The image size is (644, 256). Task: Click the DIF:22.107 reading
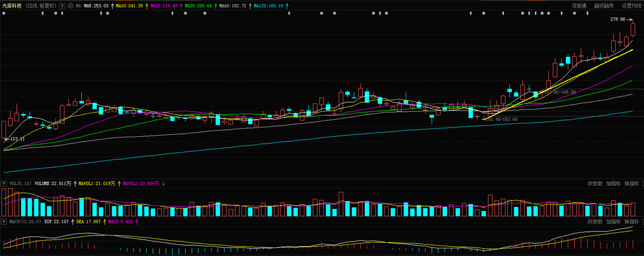click(x=57, y=222)
